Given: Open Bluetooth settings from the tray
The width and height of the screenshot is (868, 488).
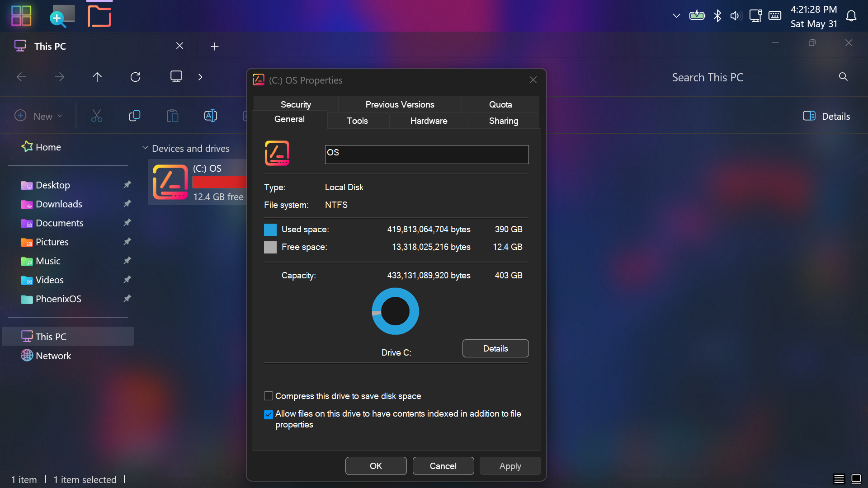Looking at the screenshot, I should coord(717,16).
